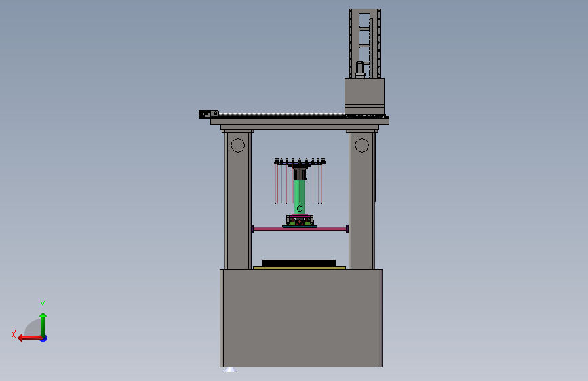Select the right gray support column
Viewport: 588px width, 381px height.
tap(361, 200)
